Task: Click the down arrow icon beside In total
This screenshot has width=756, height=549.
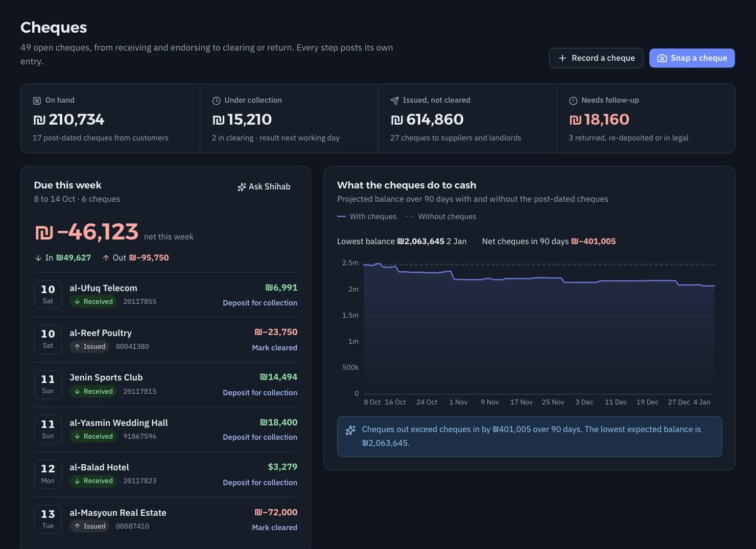Action: (x=38, y=258)
